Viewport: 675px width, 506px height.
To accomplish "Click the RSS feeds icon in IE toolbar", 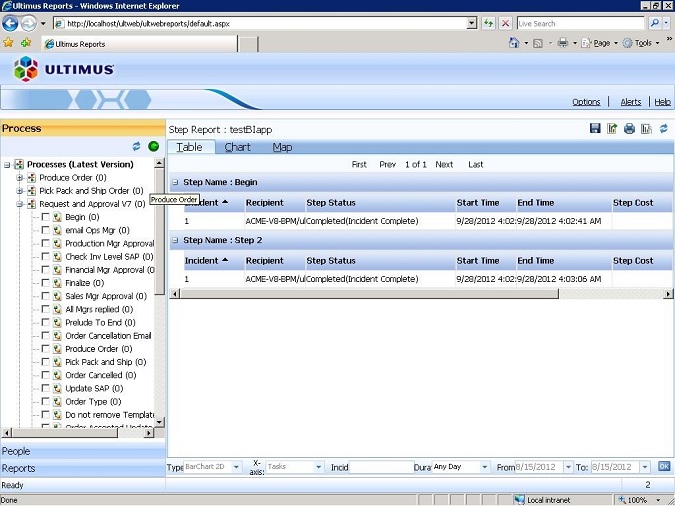I will coord(538,43).
